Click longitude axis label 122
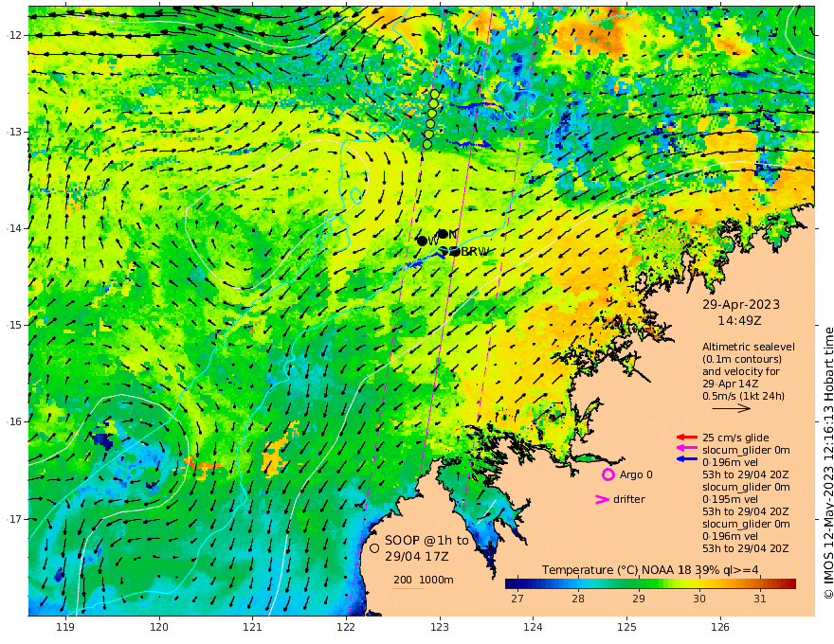Image resolution: width=834 pixels, height=644 pixels. point(346,627)
